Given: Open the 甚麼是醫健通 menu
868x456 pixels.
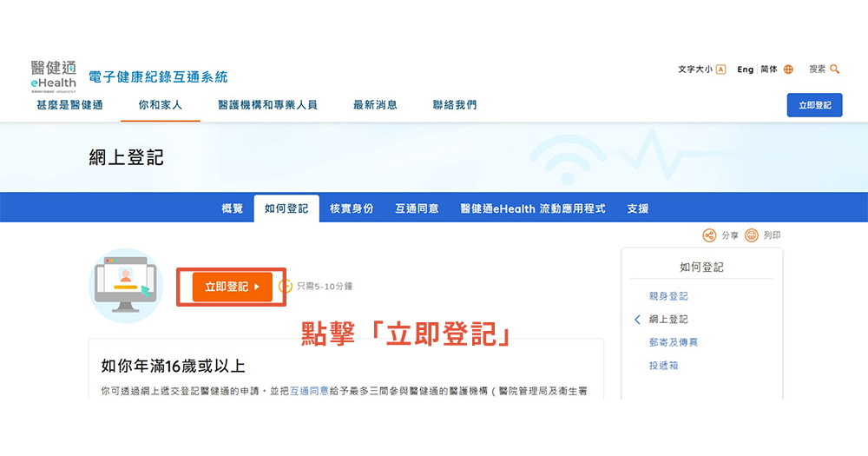Looking at the screenshot, I should [69, 105].
